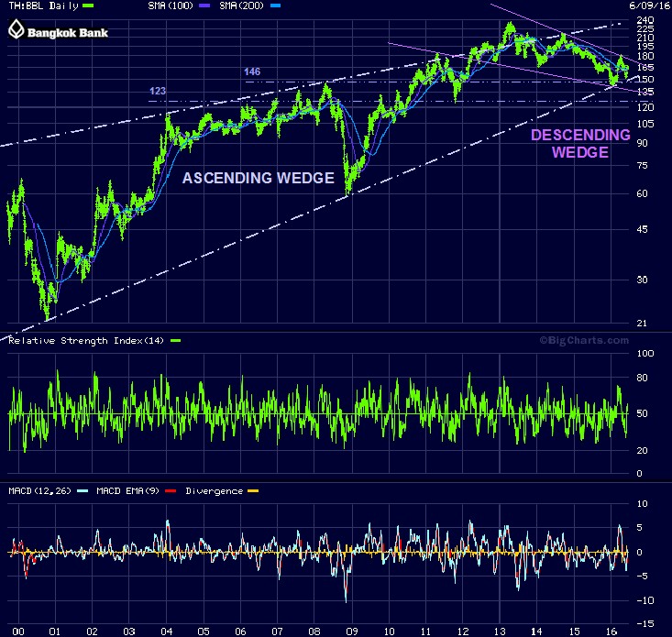Click the 146 resistance level label
Screen dimensions: 672x637
[x=252, y=71]
